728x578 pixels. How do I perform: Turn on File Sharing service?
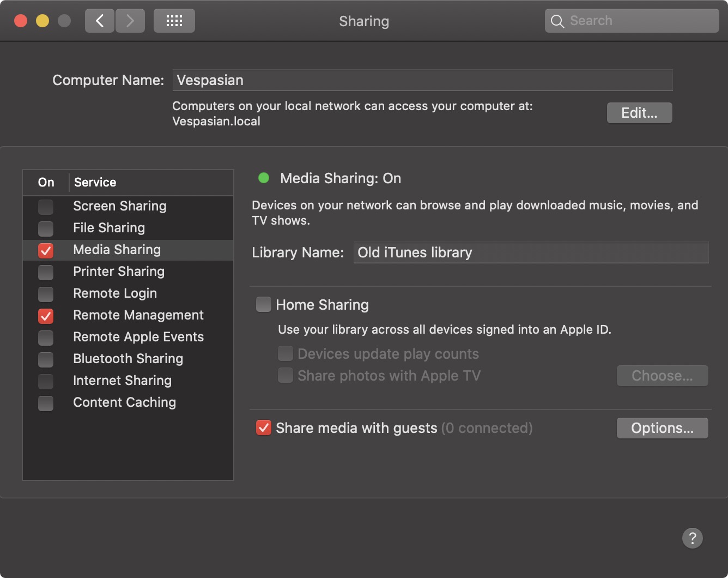coord(46,228)
